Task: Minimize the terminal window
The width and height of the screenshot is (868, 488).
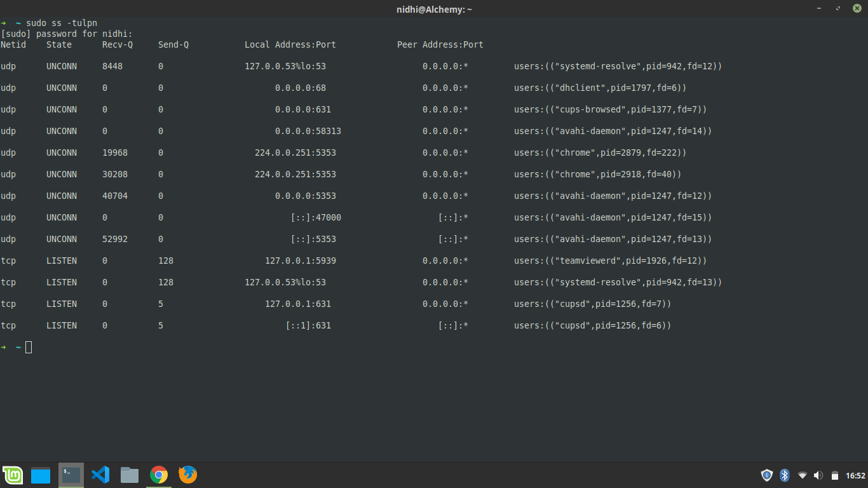Action: point(819,8)
